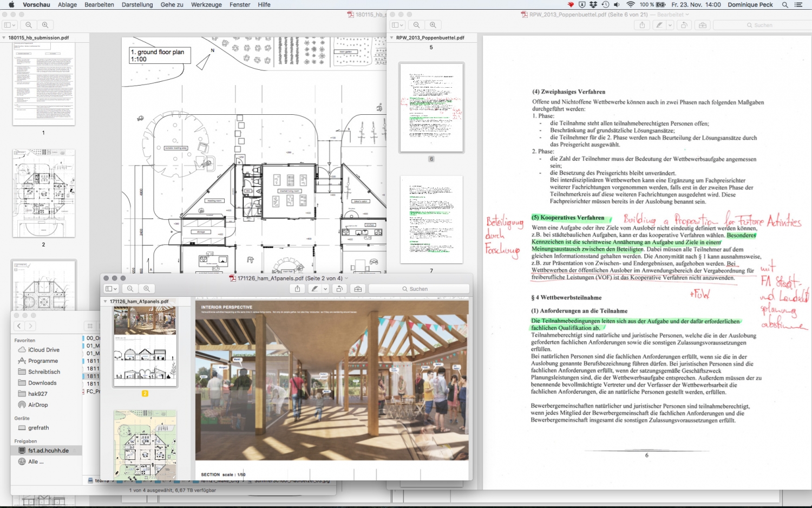Open Downloads in the Finder sidebar
The height and width of the screenshot is (508, 812).
[x=42, y=383]
